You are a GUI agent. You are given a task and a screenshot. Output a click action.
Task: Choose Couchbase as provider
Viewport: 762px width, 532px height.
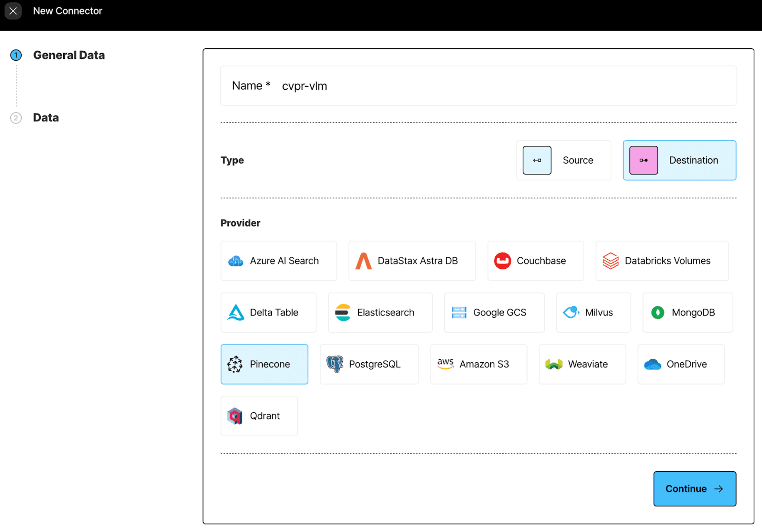click(535, 261)
